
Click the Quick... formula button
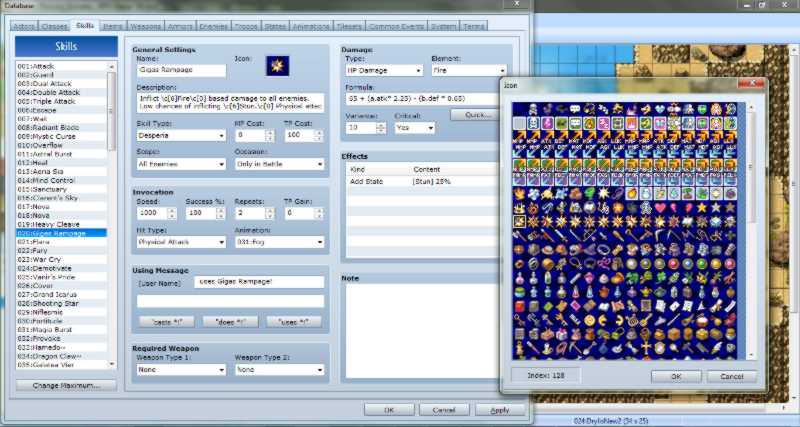pyautogui.click(x=479, y=115)
